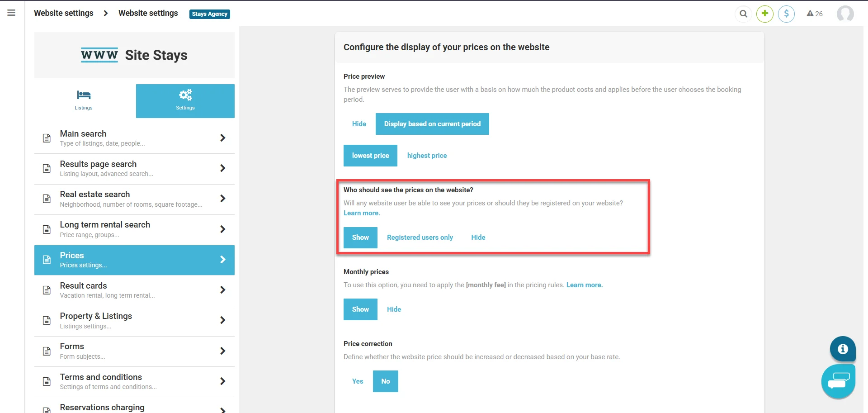The image size is (868, 413).
Task: Expand the Main search settings chevron
Action: (222, 138)
